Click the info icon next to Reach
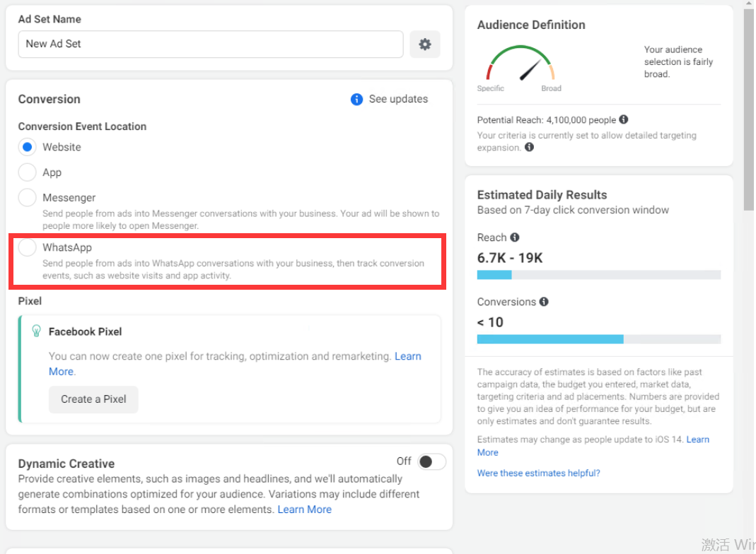The height and width of the screenshot is (554, 756). click(x=515, y=237)
